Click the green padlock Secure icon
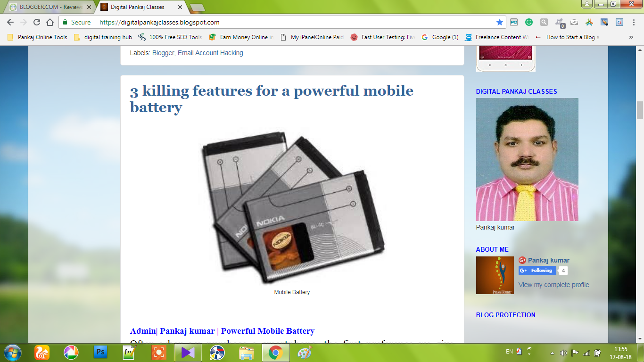The image size is (644, 362). point(65,22)
